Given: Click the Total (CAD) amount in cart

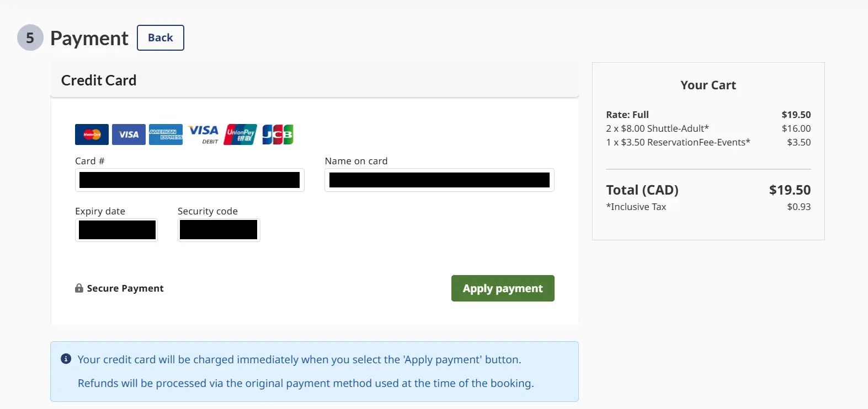Looking at the screenshot, I should click(790, 190).
